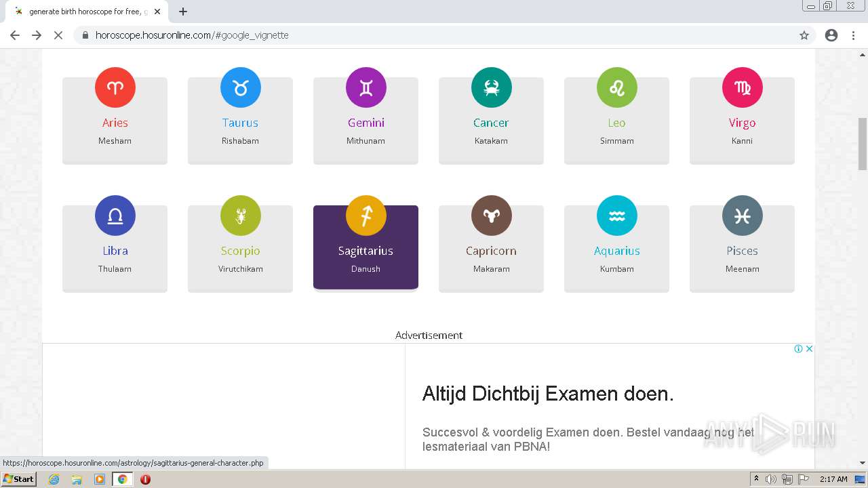Go back to the previous page

[x=15, y=35]
